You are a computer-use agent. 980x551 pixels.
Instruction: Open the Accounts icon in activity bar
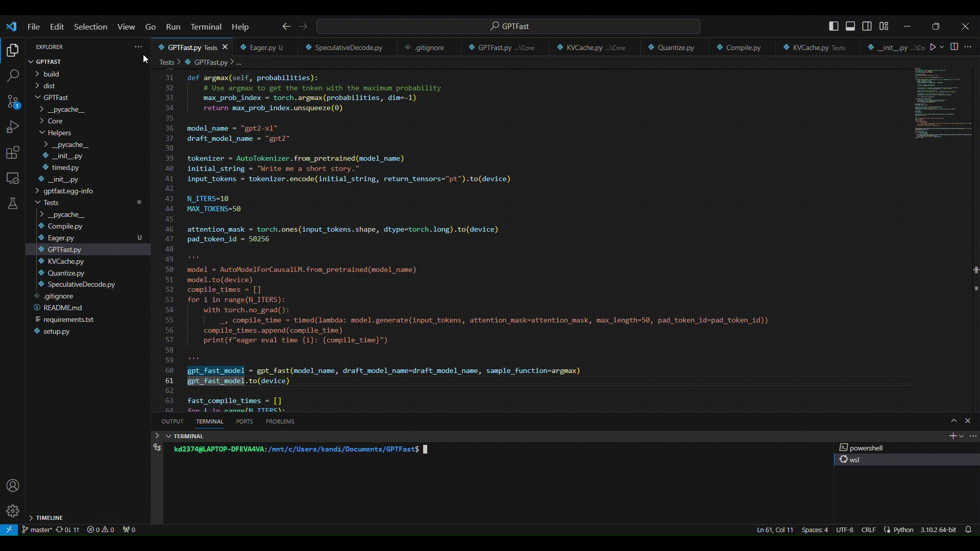(x=13, y=486)
